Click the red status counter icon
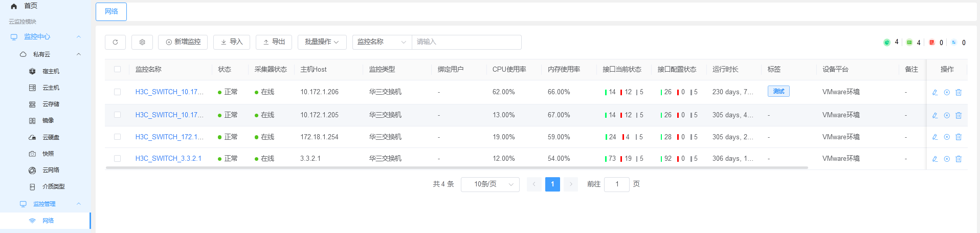This screenshot has height=233, width=980. pos(932,43)
